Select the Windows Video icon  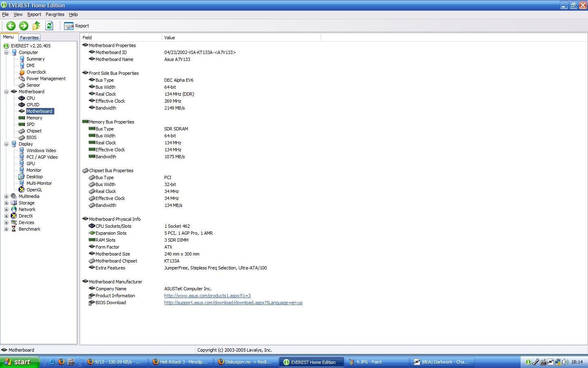coord(22,150)
